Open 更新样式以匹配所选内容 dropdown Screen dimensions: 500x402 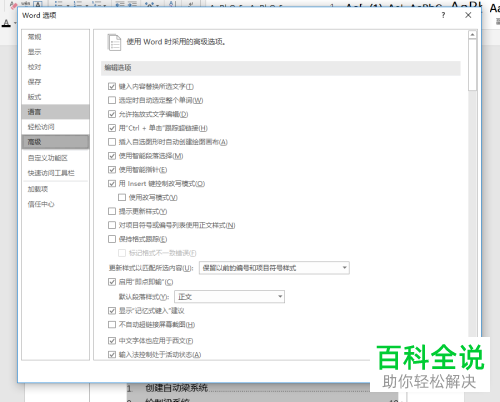click(274, 268)
